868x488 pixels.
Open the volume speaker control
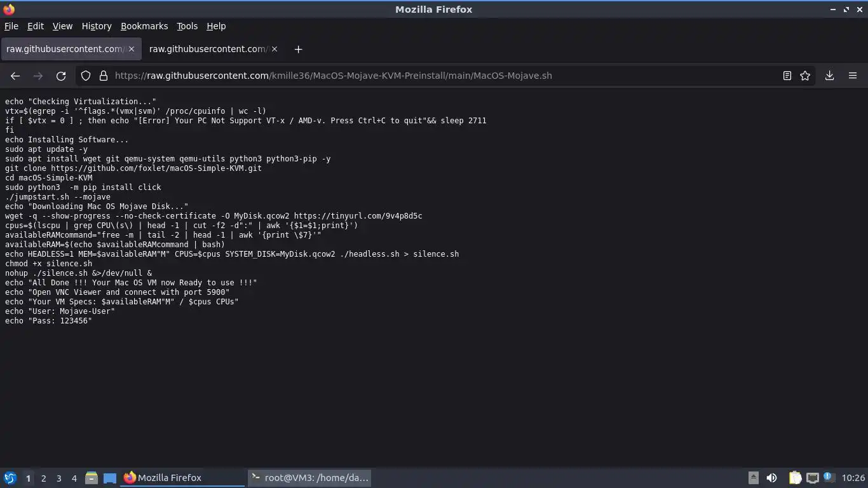click(x=771, y=478)
